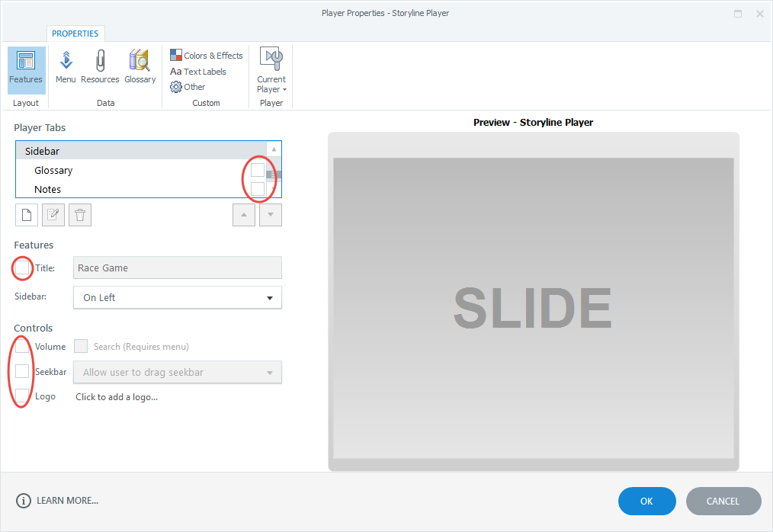Image resolution: width=773 pixels, height=532 pixels.
Task: Switch to the Properties ribbon tab
Action: point(75,34)
